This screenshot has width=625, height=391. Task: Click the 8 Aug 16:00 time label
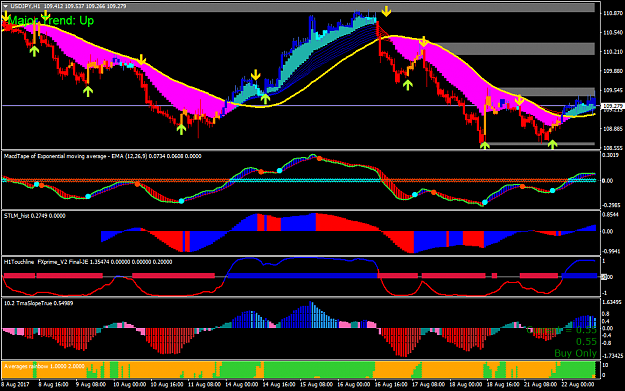click(53, 384)
